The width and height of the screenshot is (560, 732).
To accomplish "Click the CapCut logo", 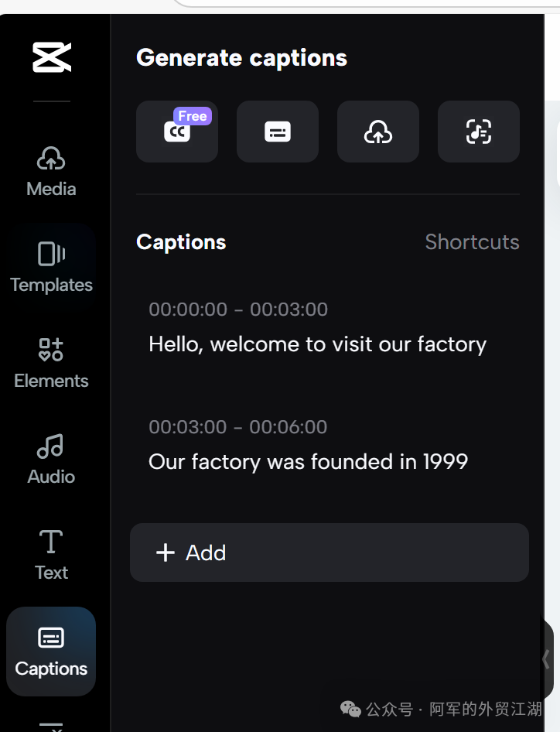I will [x=51, y=58].
